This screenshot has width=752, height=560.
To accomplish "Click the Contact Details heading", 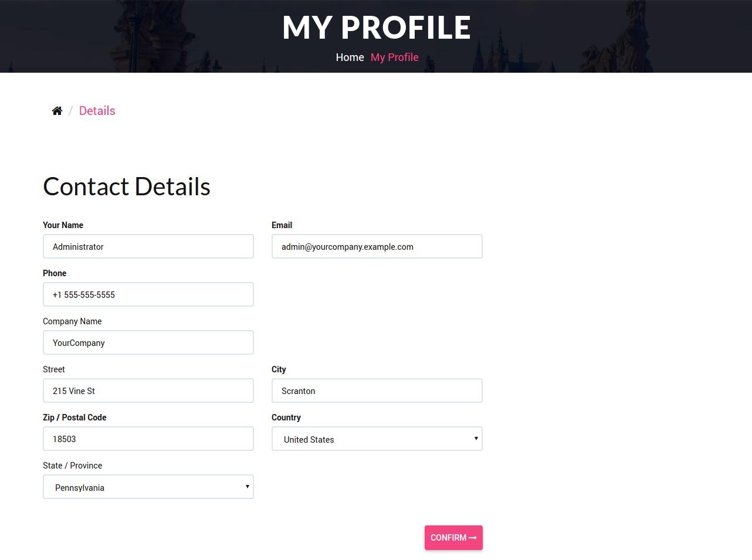I will click(127, 186).
